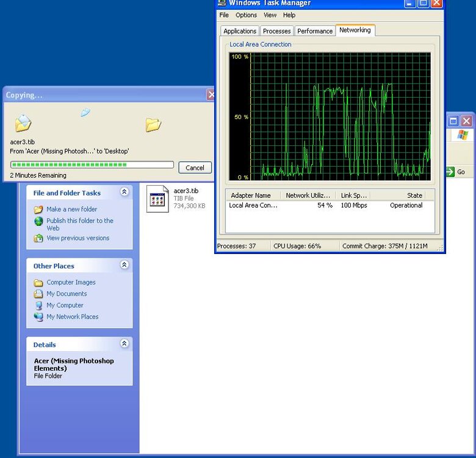
Task: Open My Network Places link
Action: pos(72,317)
